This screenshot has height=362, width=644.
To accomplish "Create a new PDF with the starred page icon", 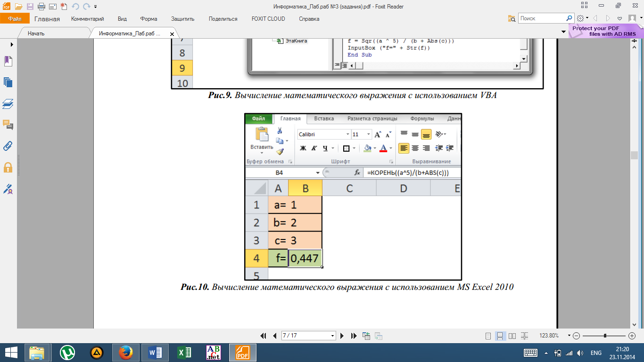I will click(64, 7).
